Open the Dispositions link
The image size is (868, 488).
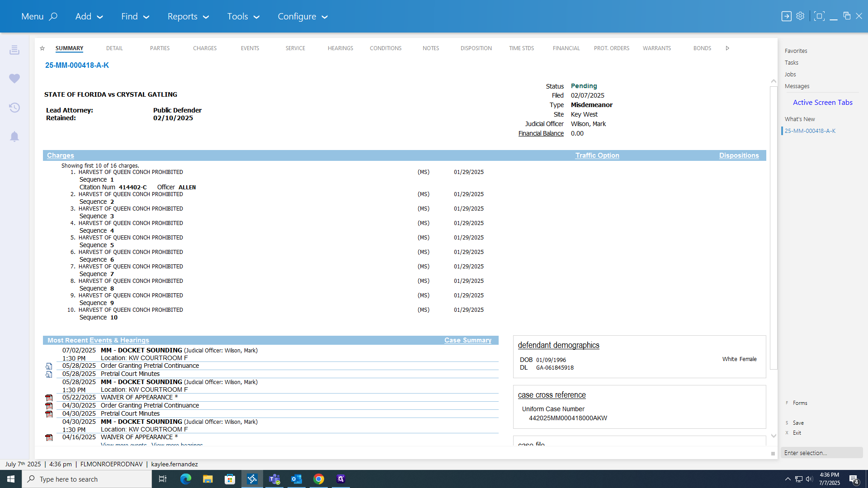(x=739, y=155)
